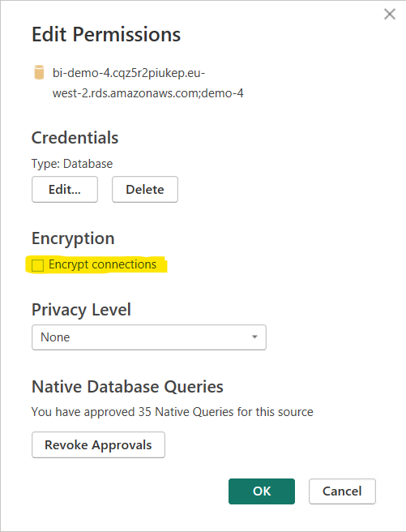Enable the Encrypt connections checkbox
This screenshot has height=532, width=406.
(x=37, y=265)
